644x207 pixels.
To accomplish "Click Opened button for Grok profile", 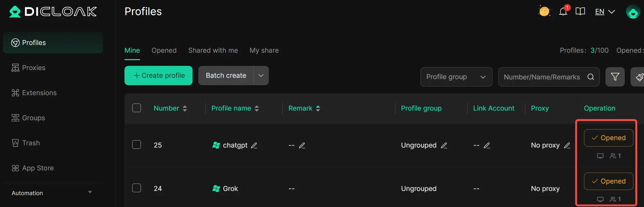I will 608,181.
